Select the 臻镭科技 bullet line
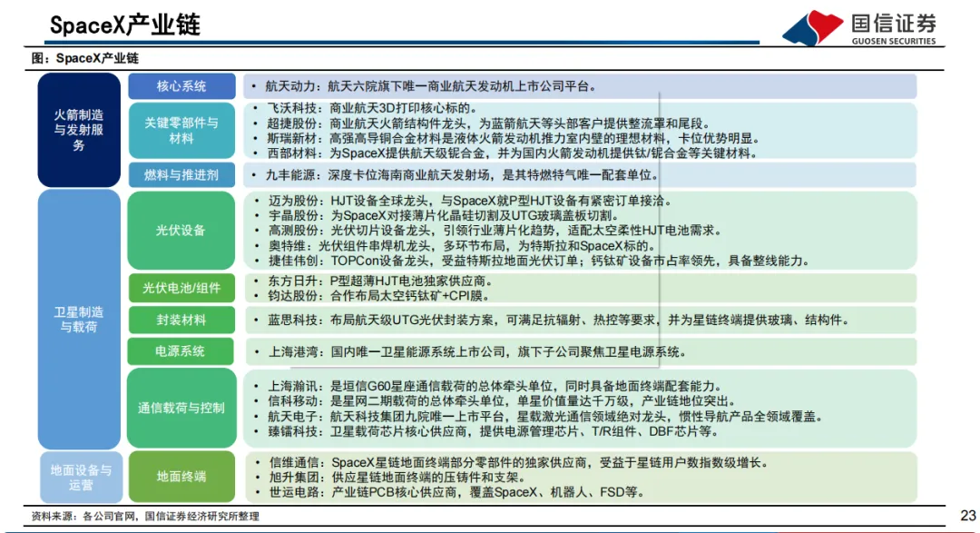This screenshot has height=533, width=980. coord(486,431)
